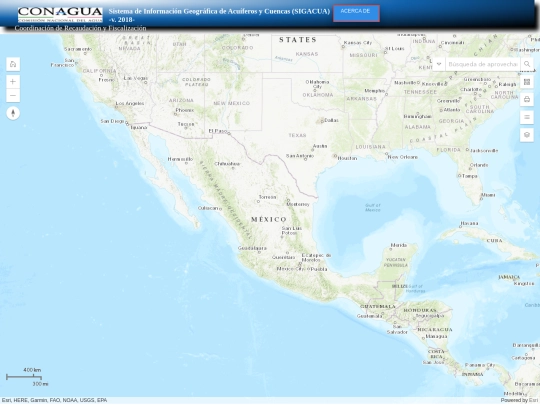Zoom in with the plus button
The image size is (540, 405).
click(x=13, y=82)
